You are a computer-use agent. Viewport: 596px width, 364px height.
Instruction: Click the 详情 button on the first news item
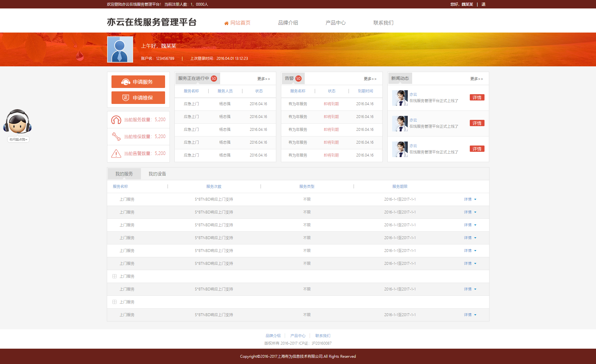point(477,98)
